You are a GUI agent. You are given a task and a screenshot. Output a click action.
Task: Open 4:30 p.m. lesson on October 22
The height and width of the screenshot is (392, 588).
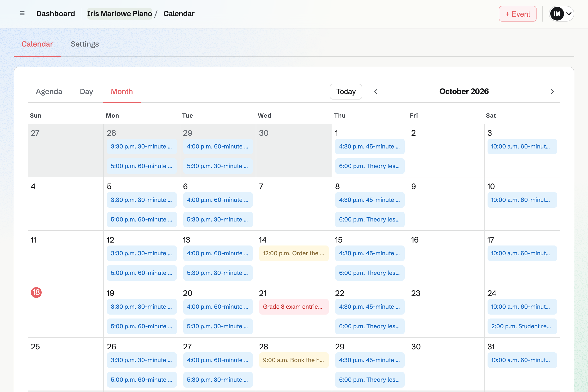tap(370, 306)
